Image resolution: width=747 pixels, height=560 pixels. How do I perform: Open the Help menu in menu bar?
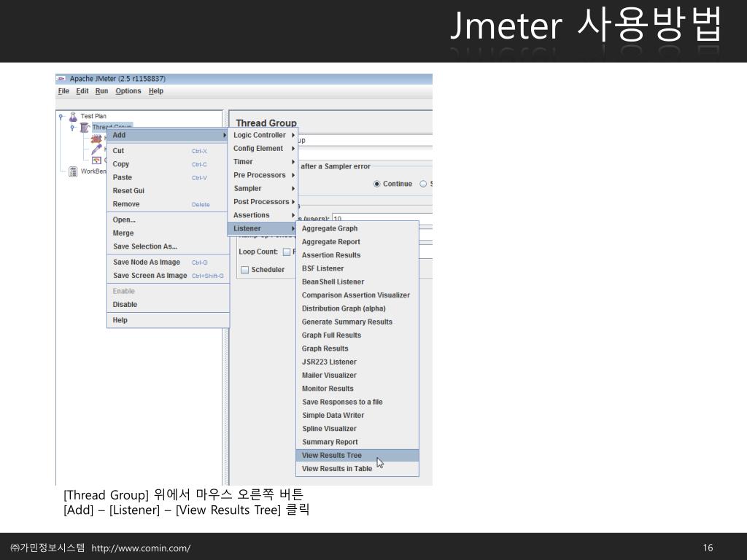pos(156,91)
